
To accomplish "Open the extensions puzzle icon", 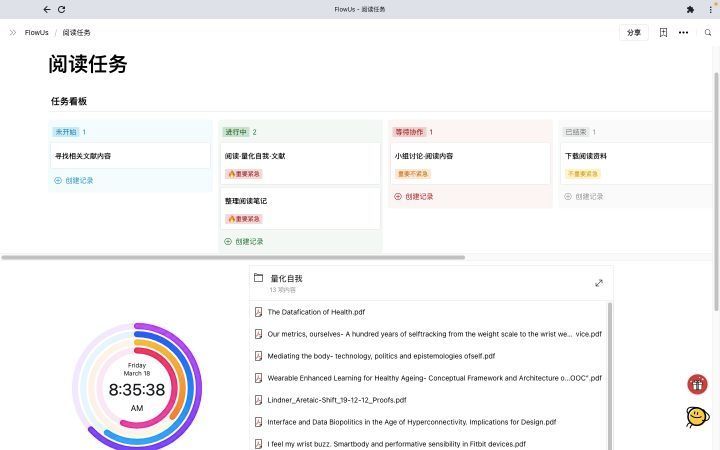I will point(690,9).
